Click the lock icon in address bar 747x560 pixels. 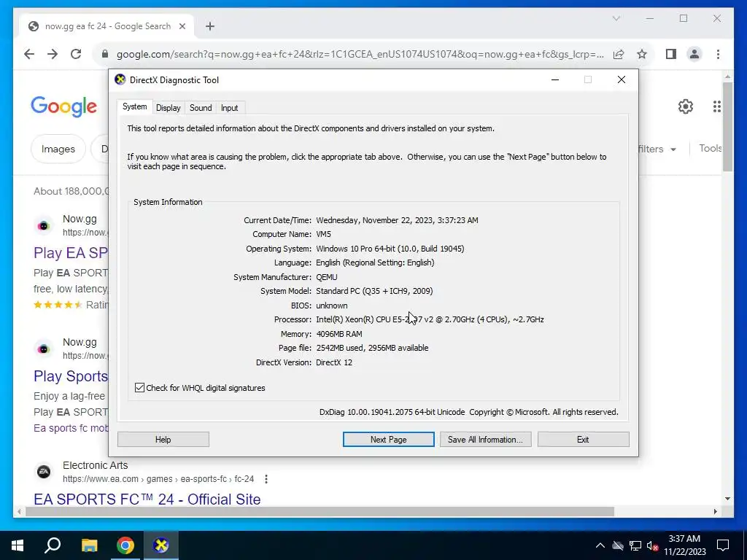tap(105, 54)
